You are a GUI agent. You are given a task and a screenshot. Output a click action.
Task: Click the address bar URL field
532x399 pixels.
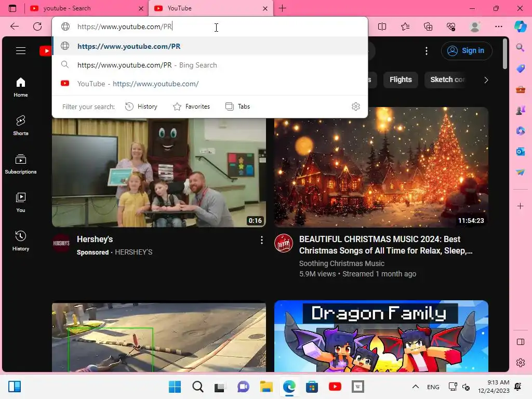click(x=210, y=26)
